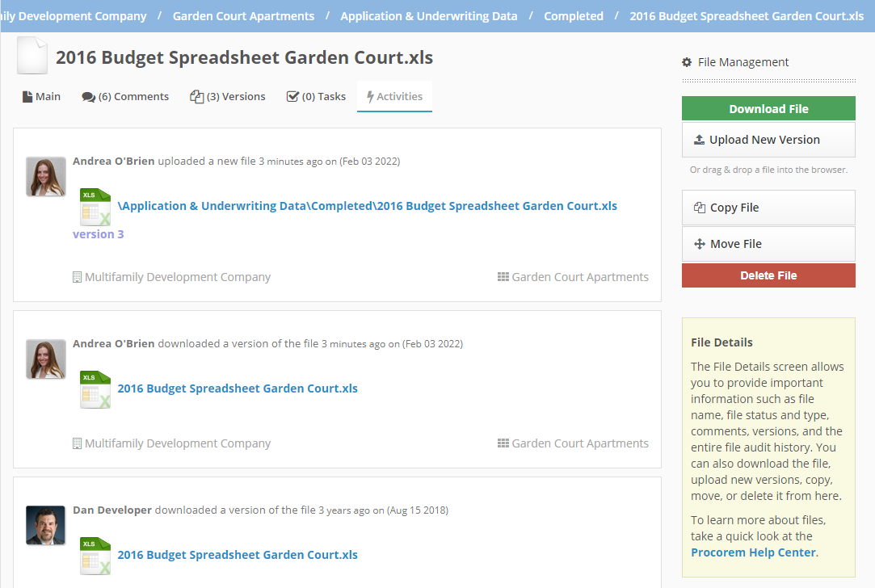Click the file name breadcrumb at the end
Viewport: 875px width, 588px height.
click(747, 16)
